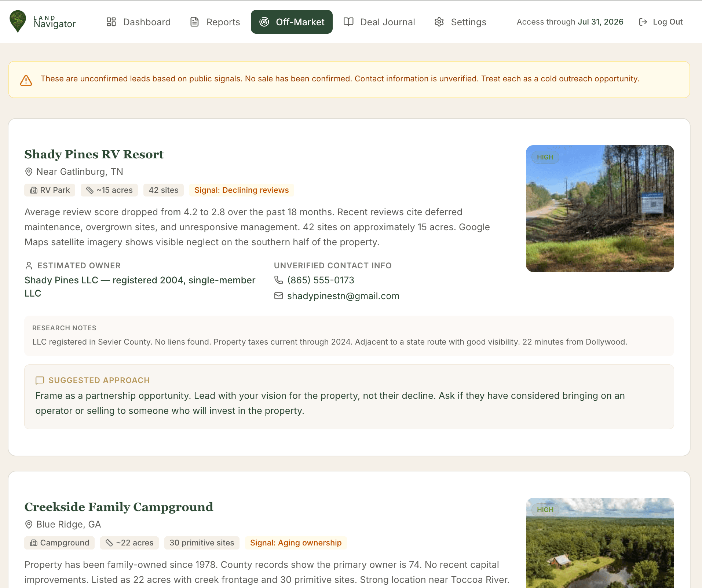Click the Access through Jul 31, 2026 text
Image resolution: width=702 pixels, height=588 pixels.
570,22
